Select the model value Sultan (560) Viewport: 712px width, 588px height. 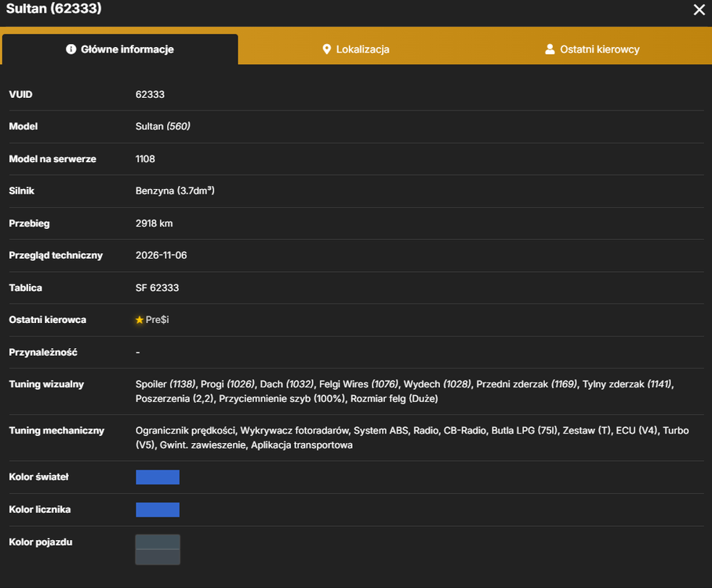162,126
